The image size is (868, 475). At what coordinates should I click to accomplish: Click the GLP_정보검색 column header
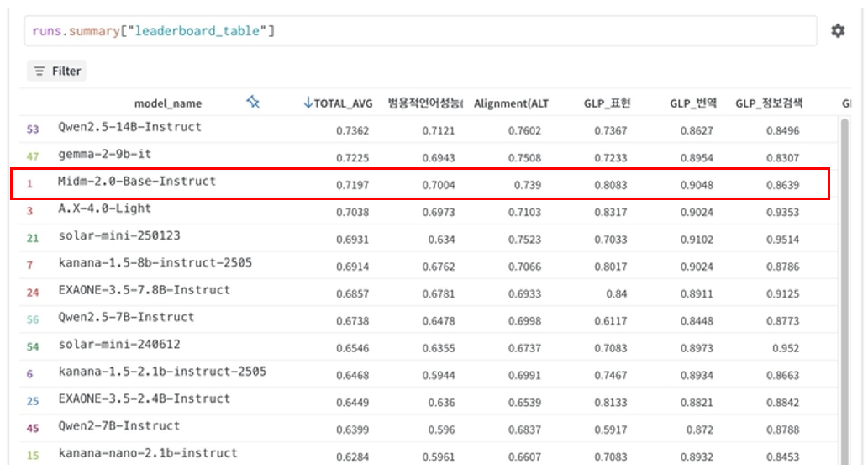[768, 103]
